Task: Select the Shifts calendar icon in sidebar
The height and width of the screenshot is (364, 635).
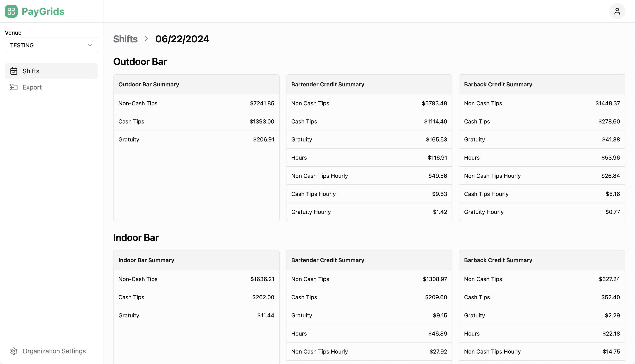Action: tap(14, 71)
